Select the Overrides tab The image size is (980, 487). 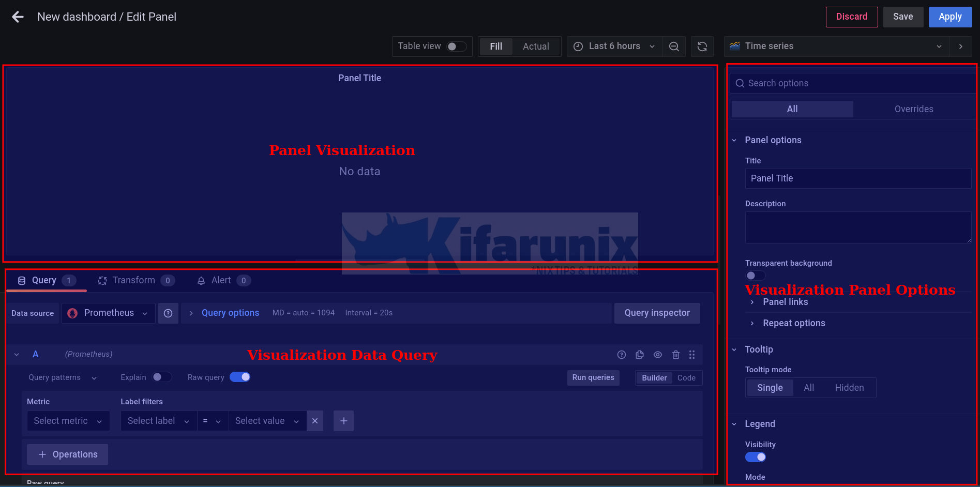pos(914,109)
